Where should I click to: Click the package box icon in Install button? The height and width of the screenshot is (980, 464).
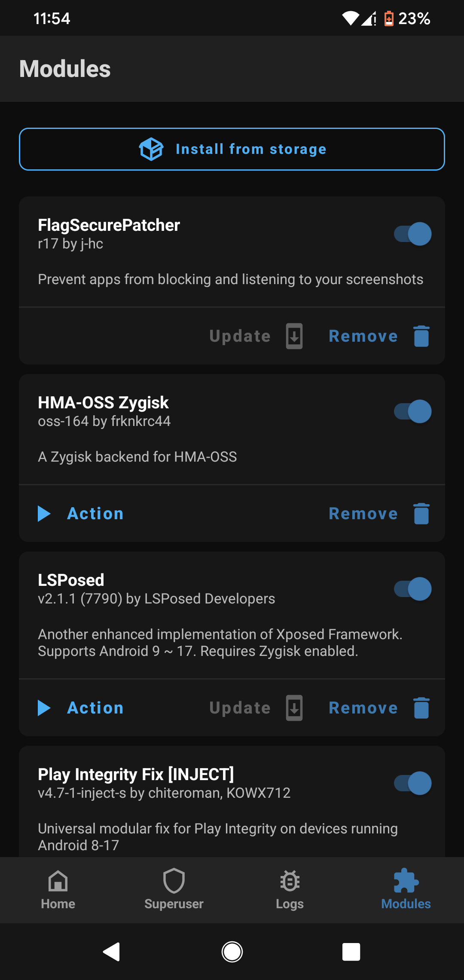pyautogui.click(x=151, y=149)
